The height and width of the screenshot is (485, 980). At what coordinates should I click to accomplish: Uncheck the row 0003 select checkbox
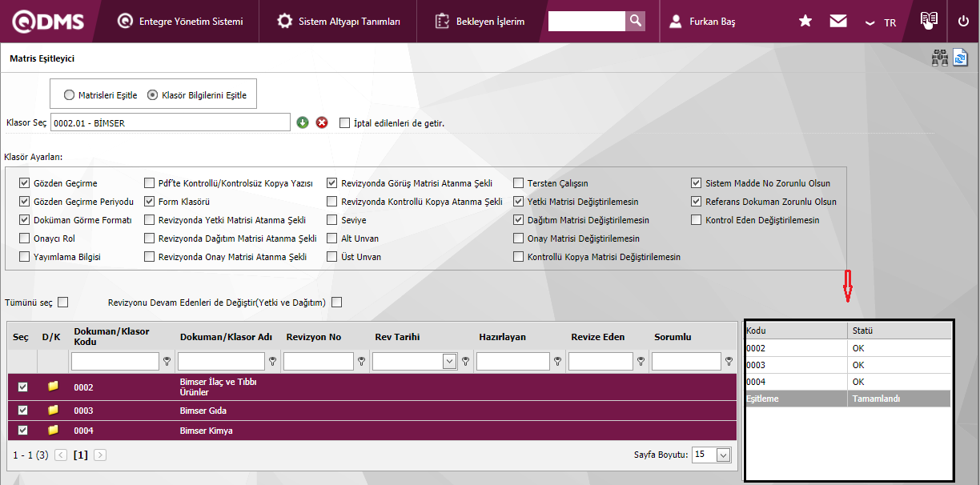coord(22,411)
